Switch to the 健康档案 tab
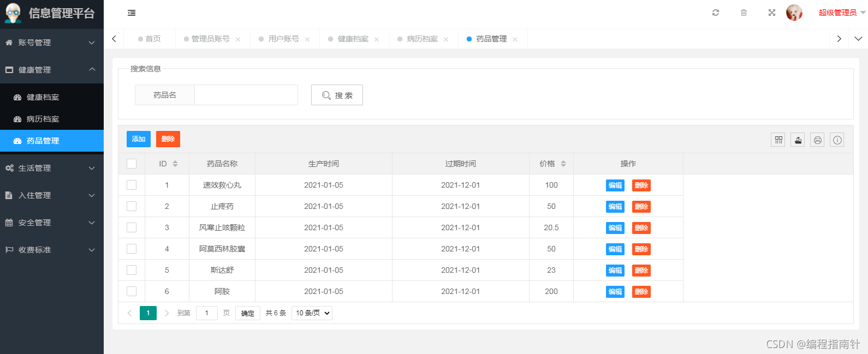 click(353, 39)
